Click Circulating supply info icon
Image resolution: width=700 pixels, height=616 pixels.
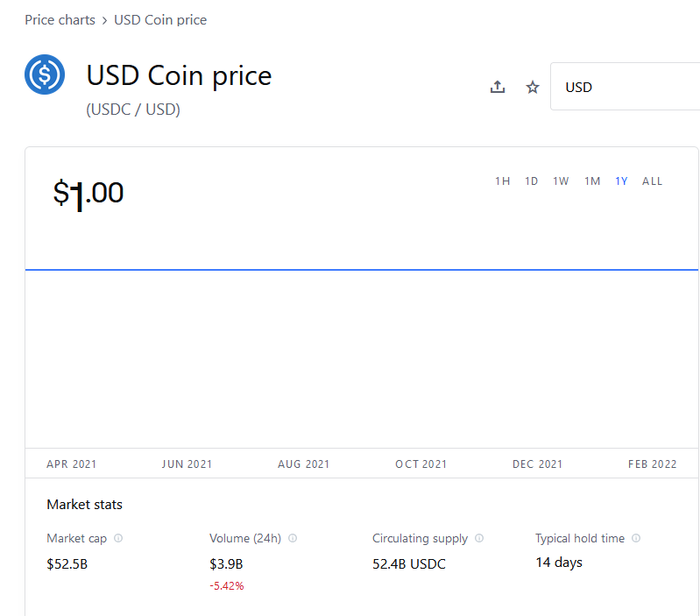click(x=479, y=538)
